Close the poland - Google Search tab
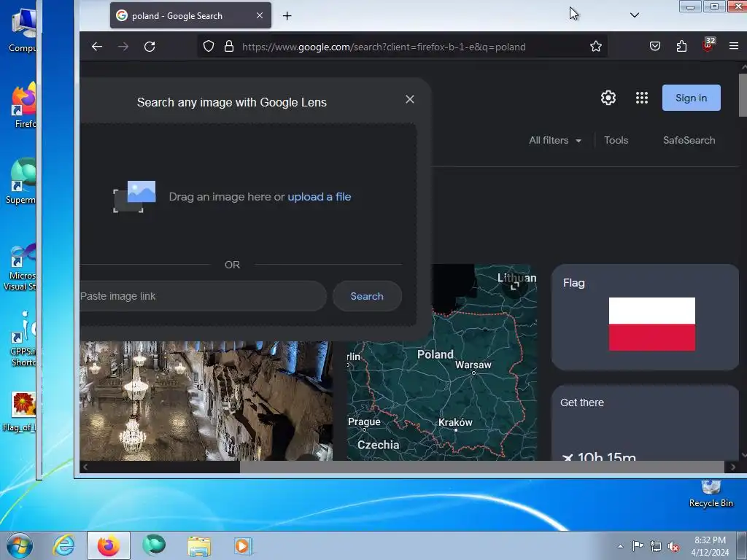Image resolution: width=747 pixels, height=560 pixels. click(x=260, y=16)
